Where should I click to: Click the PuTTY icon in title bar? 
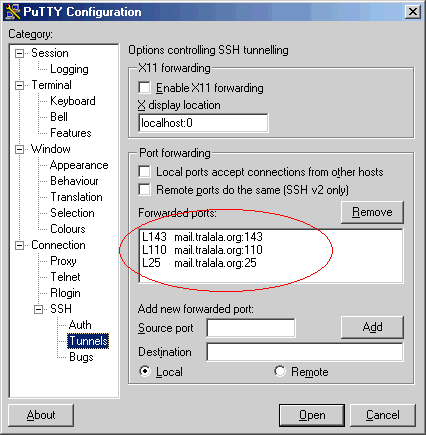pos(13,12)
